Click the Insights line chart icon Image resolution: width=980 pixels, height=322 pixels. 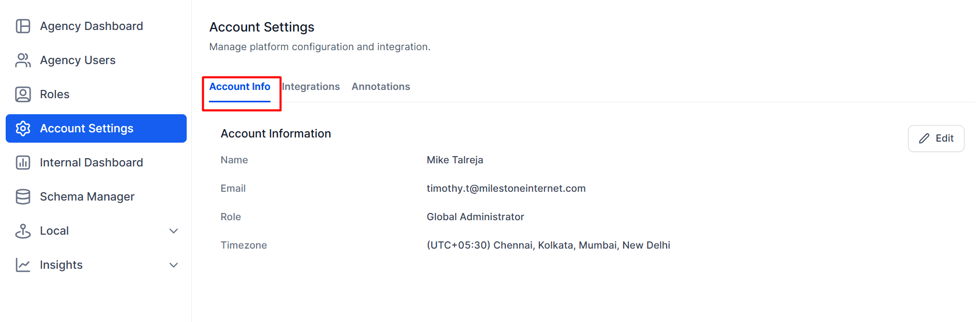point(23,265)
